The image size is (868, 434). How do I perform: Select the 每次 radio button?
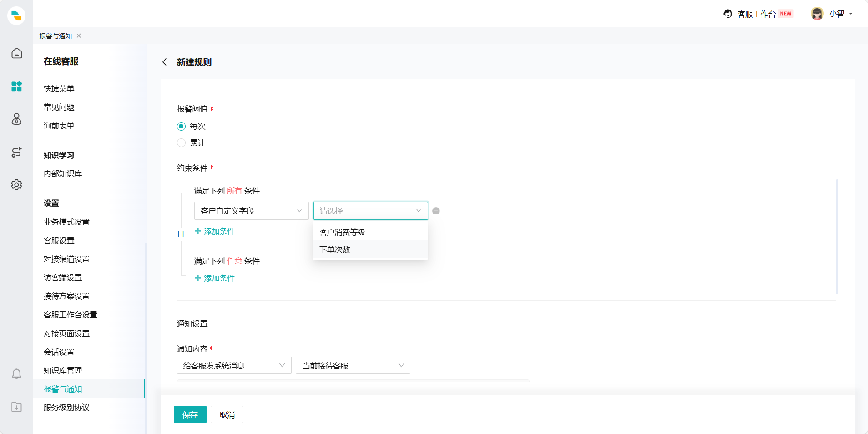point(181,126)
